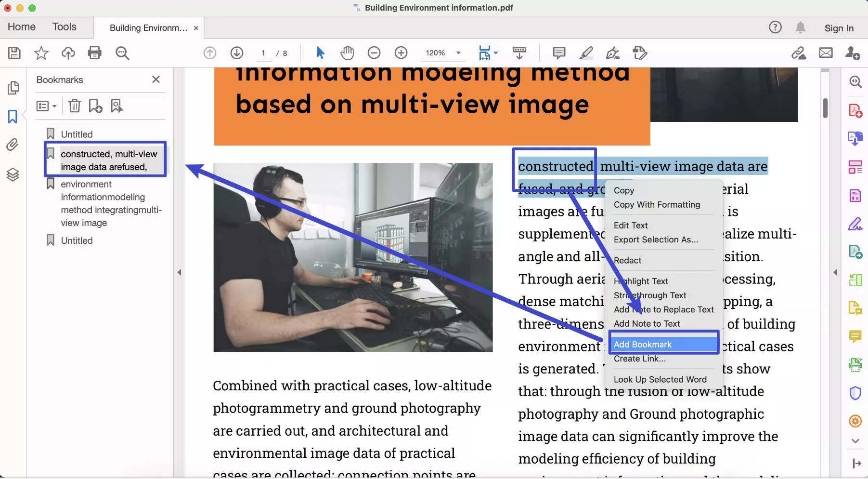
Task: Expand the bookmark options dropdown menu
Action: 47,106
